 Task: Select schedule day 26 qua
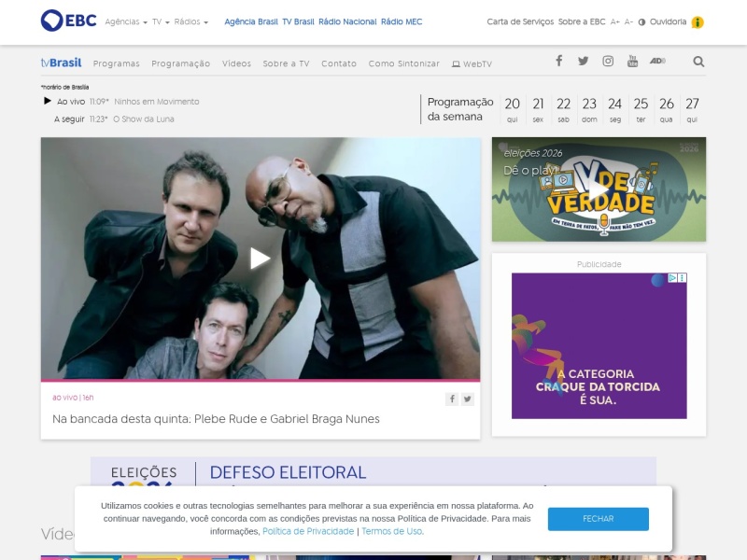click(667, 110)
